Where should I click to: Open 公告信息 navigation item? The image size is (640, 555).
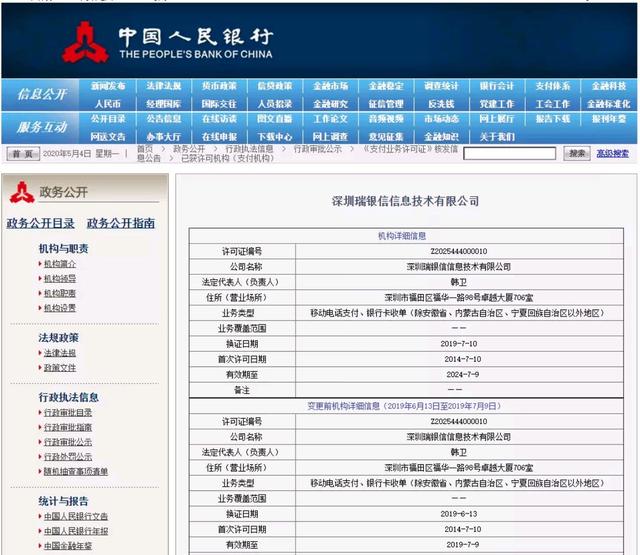click(x=164, y=119)
